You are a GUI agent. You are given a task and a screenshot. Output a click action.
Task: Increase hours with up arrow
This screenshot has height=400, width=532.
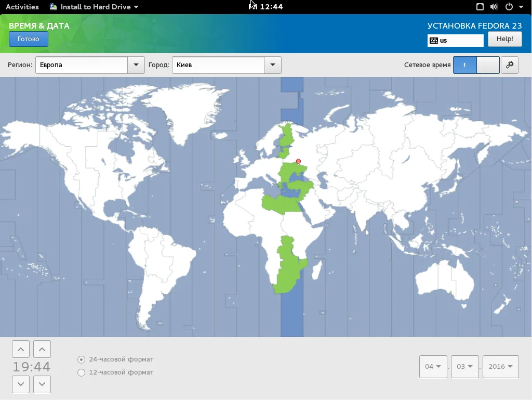(21, 349)
